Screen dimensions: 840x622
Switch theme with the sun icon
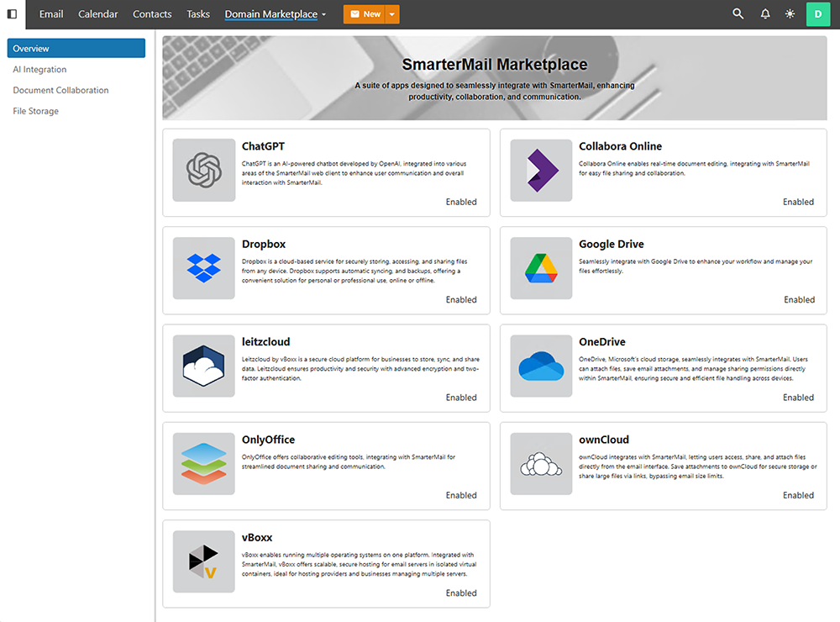tap(790, 14)
